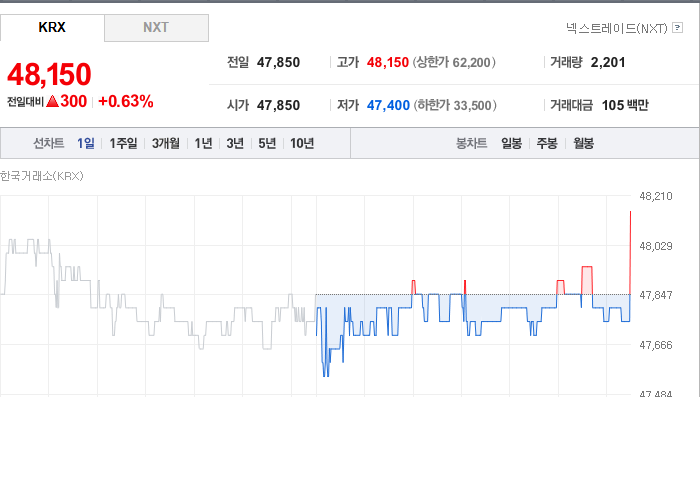Click the tall red spike at chart's right end

tap(630, 252)
